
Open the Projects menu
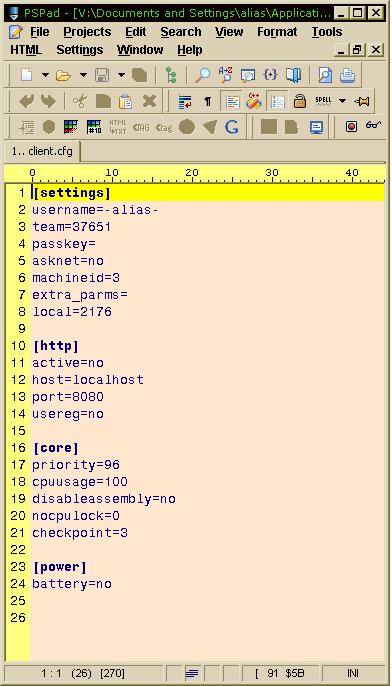tap(87, 32)
